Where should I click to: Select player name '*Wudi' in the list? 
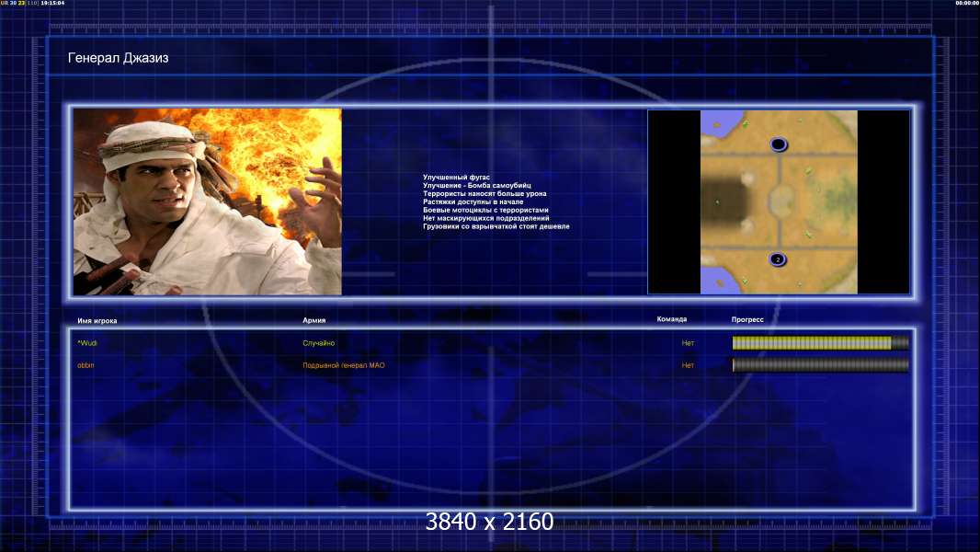tap(87, 343)
